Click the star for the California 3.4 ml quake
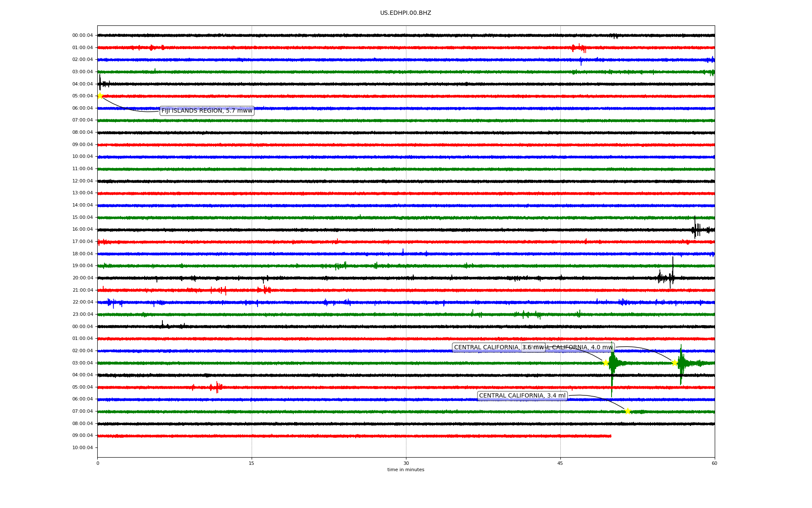 coord(628,411)
